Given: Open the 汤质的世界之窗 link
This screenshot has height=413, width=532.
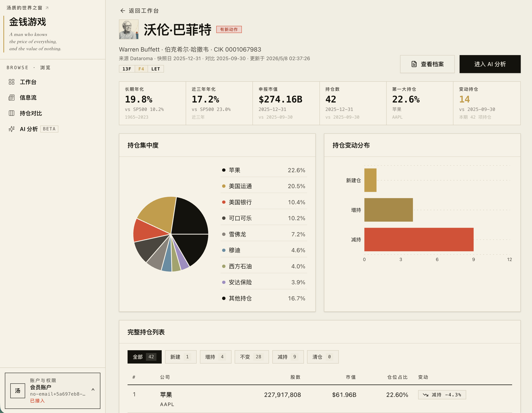Looking at the screenshot, I should [24, 8].
